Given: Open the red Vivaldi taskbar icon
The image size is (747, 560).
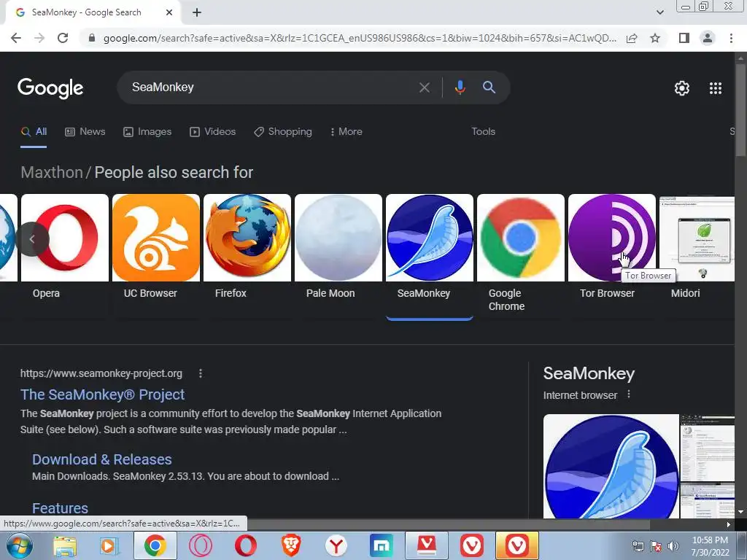Looking at the screenshot, I should click(x=472, y=545).
